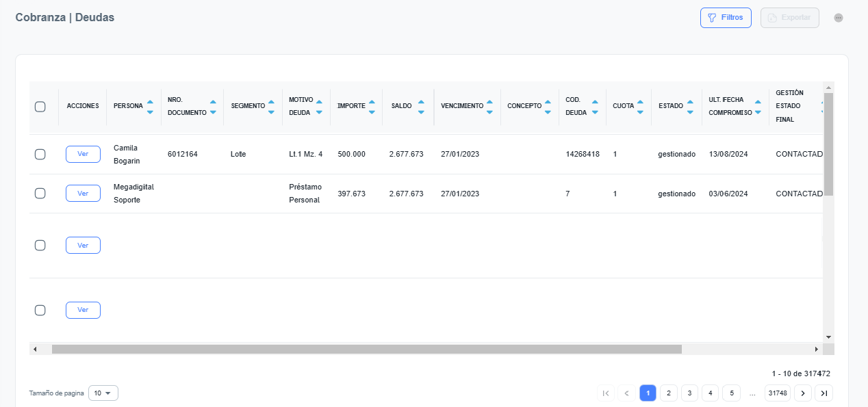Jump to page 31748
The width and height of the screenshot is (868, 407).
pos(778,393)
